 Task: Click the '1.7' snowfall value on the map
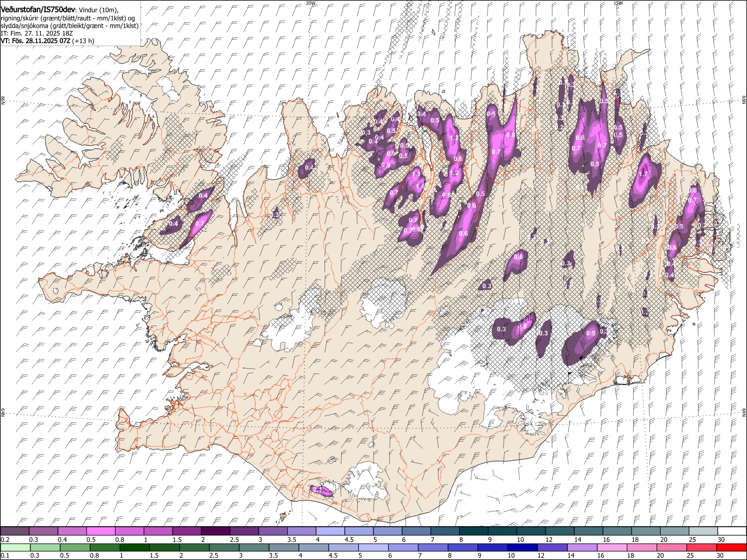point(644,174)
